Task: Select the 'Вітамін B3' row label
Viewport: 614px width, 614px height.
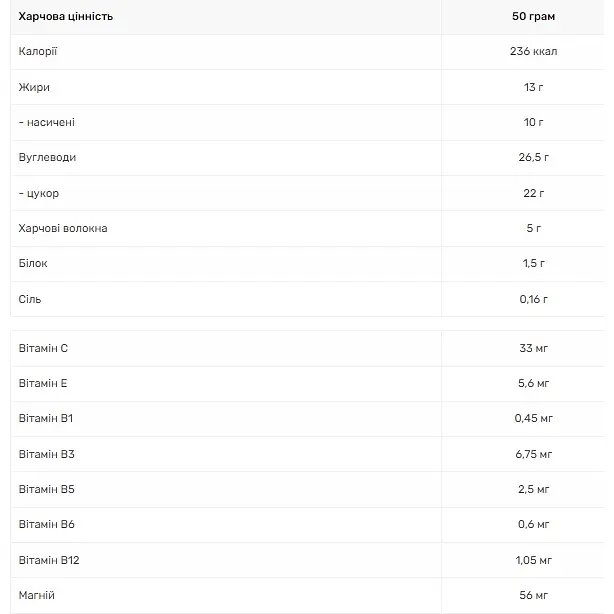Action: 47,454
